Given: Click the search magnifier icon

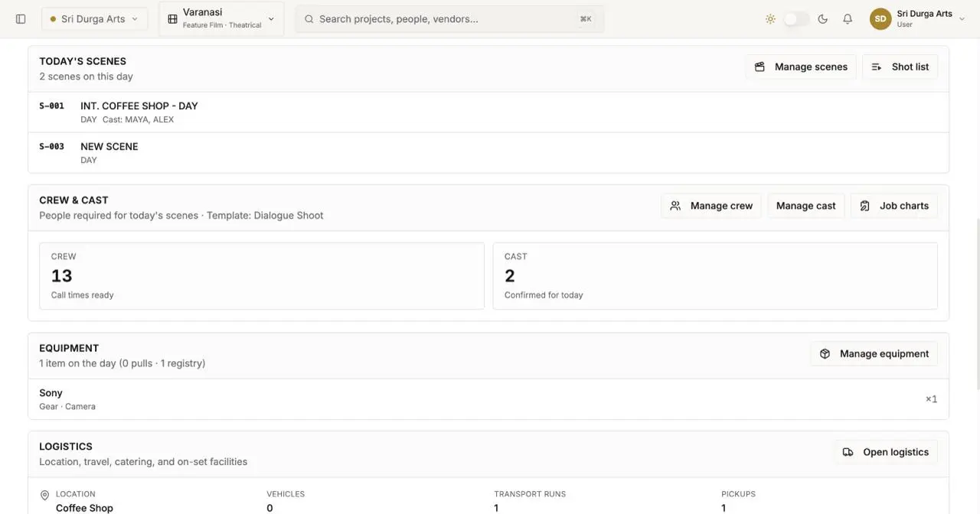Looking at the screenshot, I should [309, 19].
